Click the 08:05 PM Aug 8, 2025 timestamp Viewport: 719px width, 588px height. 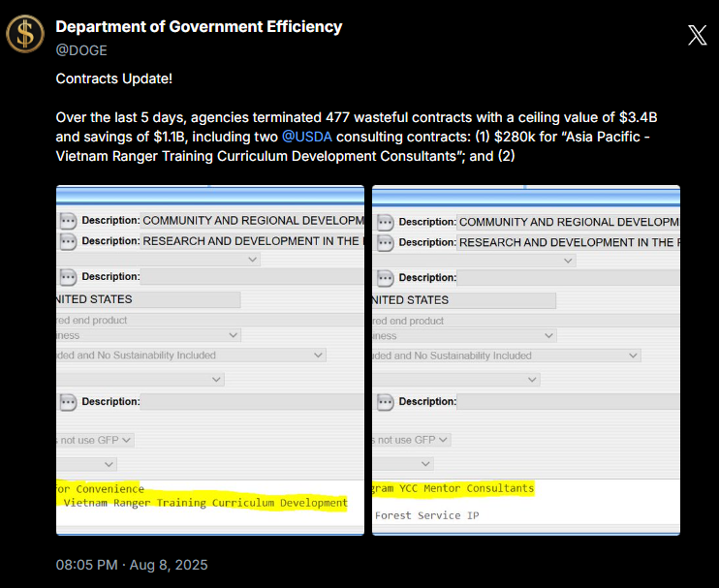132,565
